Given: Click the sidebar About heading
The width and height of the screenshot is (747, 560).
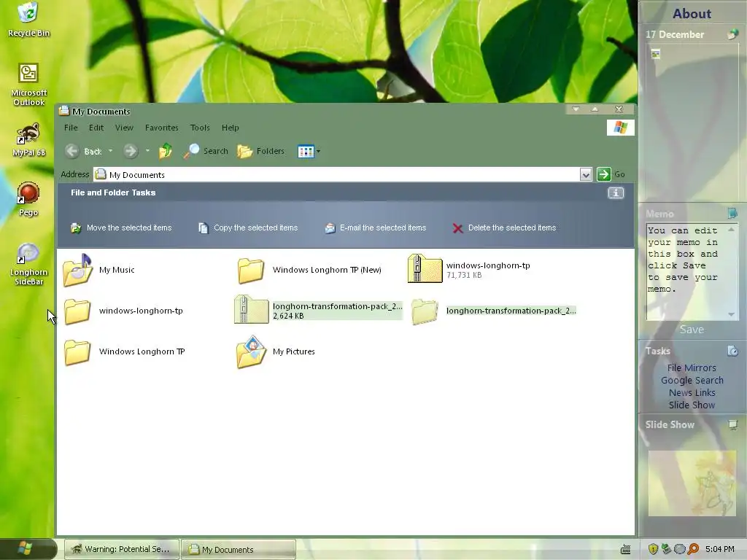Looking at the screenshot, I should tap(692, 13).
